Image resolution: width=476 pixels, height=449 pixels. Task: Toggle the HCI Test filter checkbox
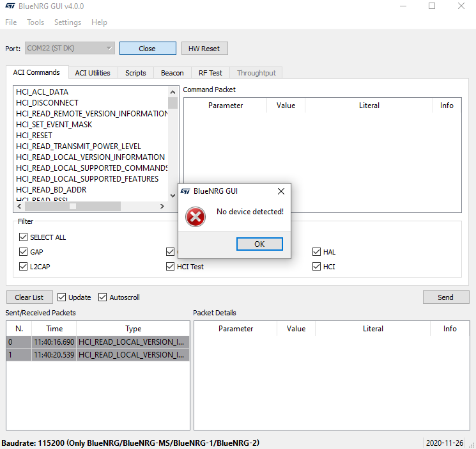pyautogui.click(x=171, y=267)
